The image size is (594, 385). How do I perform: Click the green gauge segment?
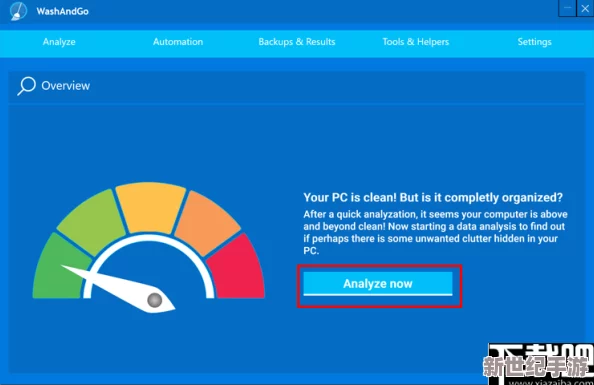point(61,268)
